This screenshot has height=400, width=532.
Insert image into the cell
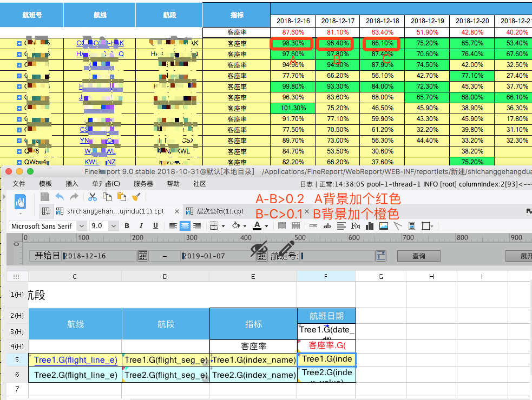[x=384, y=226]
